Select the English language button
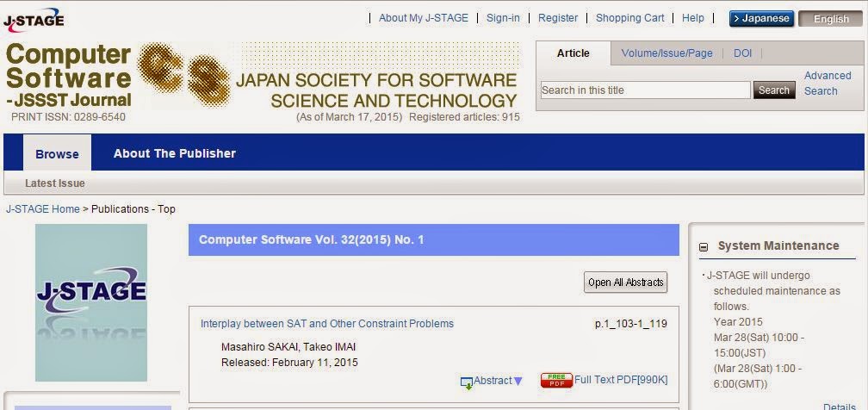Image resolution: width=868 pixels, height=410 pixels. pyautogui.click(x=830, y=18)
